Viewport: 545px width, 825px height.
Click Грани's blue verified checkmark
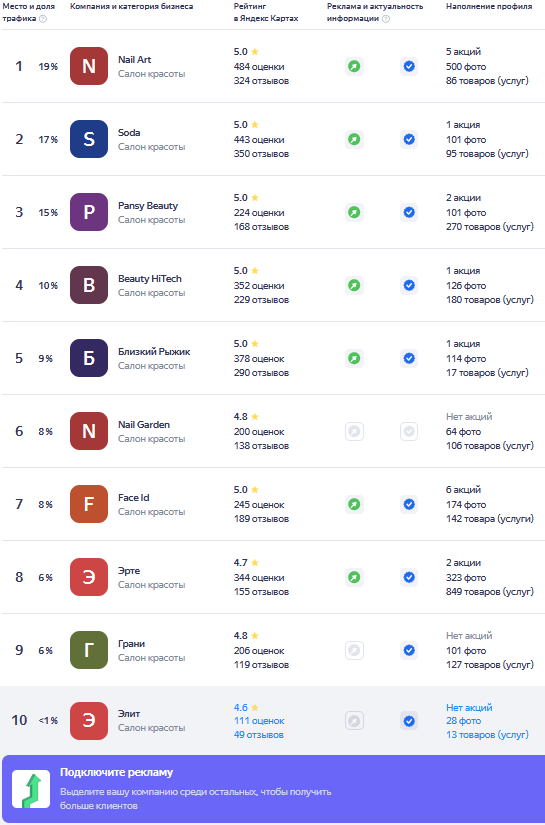point(409,650)
